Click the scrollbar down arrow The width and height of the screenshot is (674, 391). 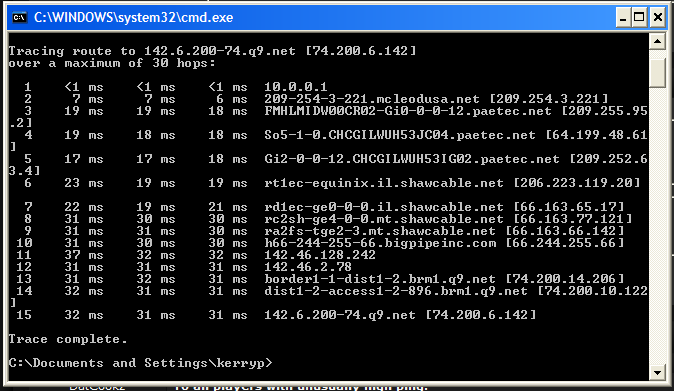pos(658,372)
